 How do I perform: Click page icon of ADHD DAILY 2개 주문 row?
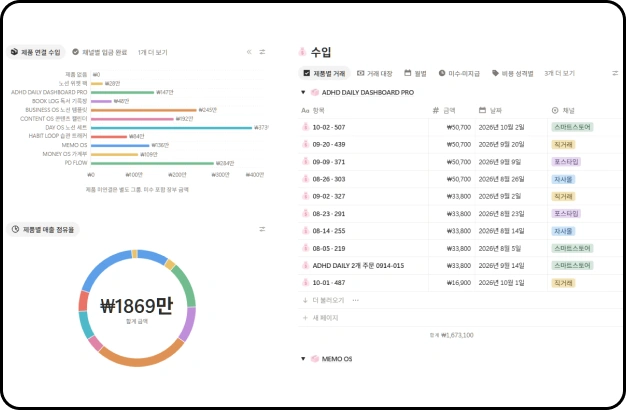(x=305, y=265)
